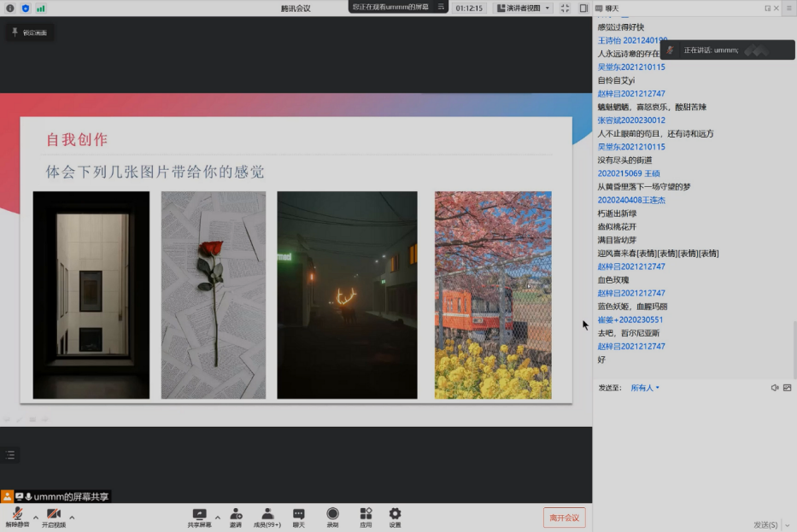Viewport: 797px width, 532px height.
Task: Click the 离开会议 leave meeting button
Action: tap(564, 517)
